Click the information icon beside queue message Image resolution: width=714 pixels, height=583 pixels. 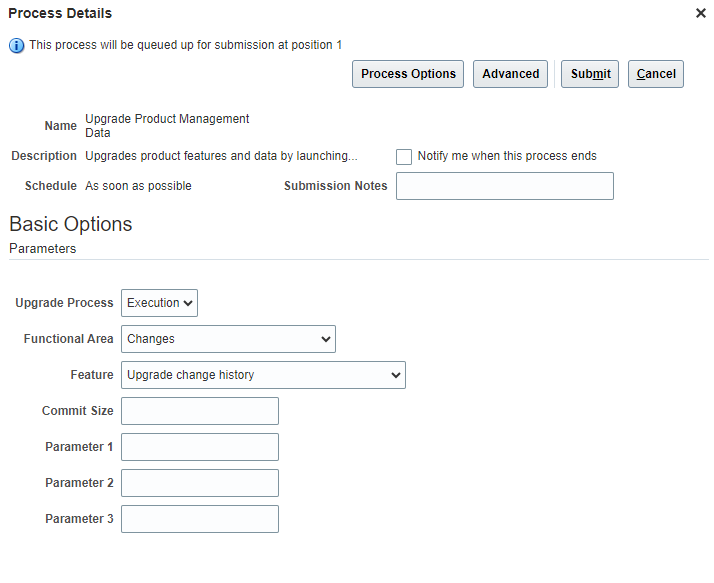pyautogui.click(x=17, y=45)
